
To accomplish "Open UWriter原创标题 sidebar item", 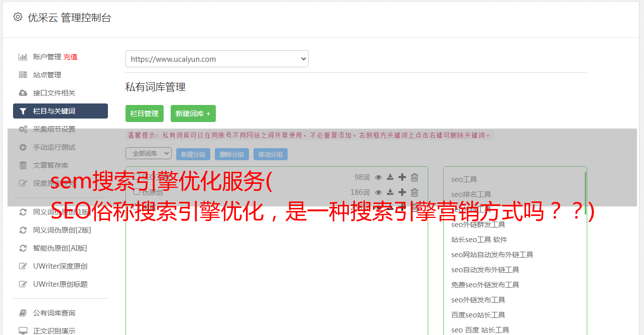I will 60,284.
